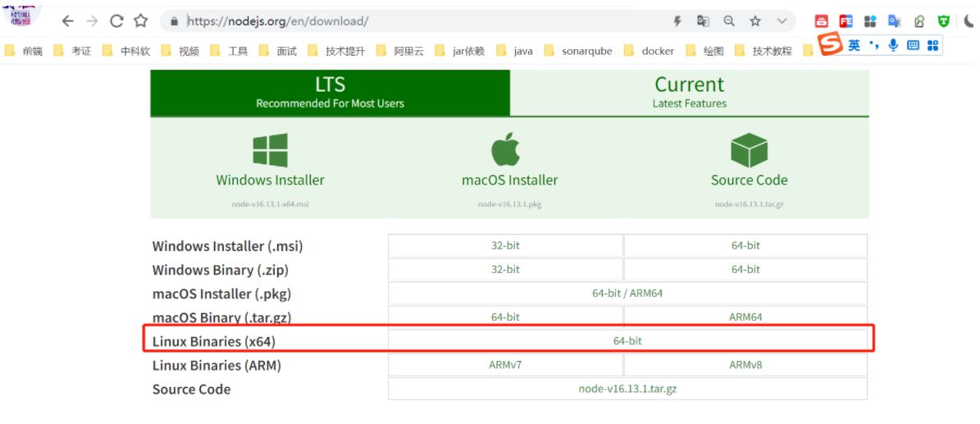This screenshot has width=980, height=424.
Task: Click the green cube Source Code icon
Action: 749,150
